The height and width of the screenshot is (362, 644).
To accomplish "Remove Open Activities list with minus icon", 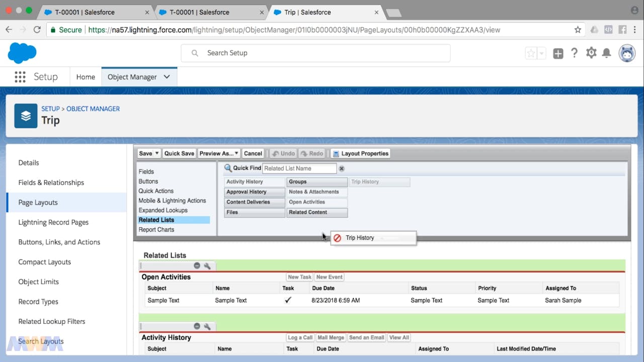I will pos(197,265).
